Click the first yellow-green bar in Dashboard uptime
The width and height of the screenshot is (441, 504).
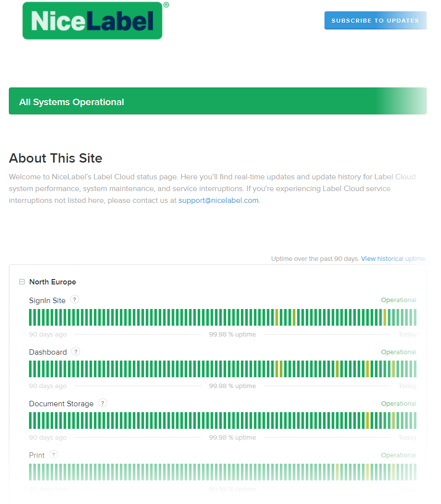(277, 369)
